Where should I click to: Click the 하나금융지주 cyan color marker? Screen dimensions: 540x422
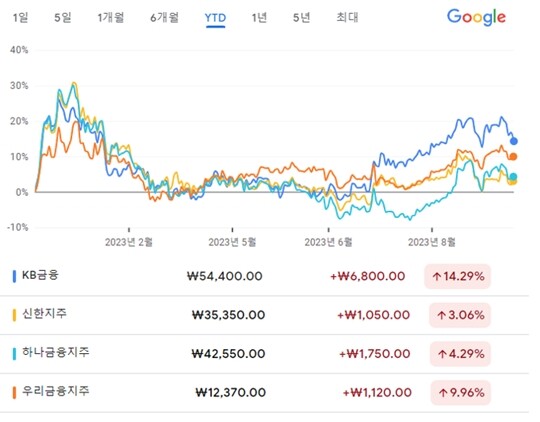pyautogui.click(x=14, y=354)
